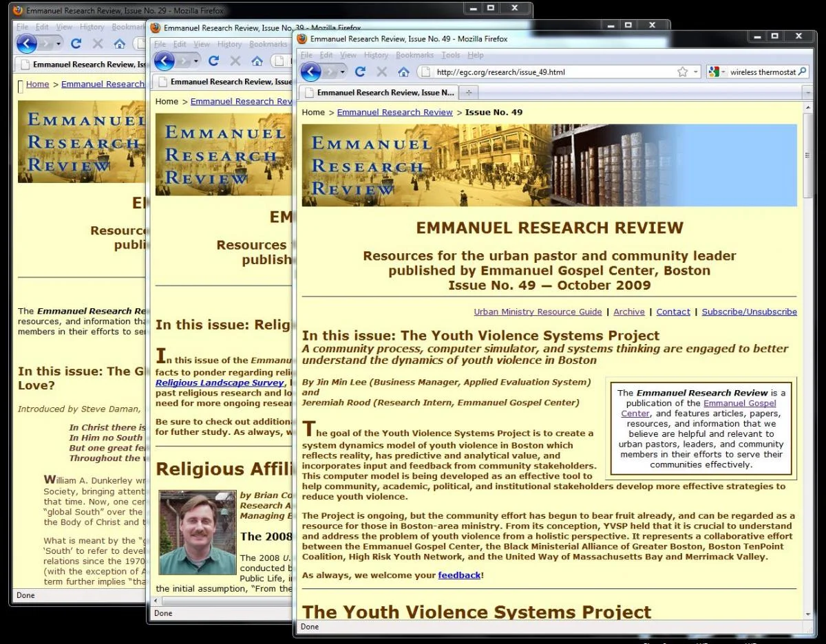Open Urban Ministry Resource Guide link
826x644 pixels.
(538, 312)
